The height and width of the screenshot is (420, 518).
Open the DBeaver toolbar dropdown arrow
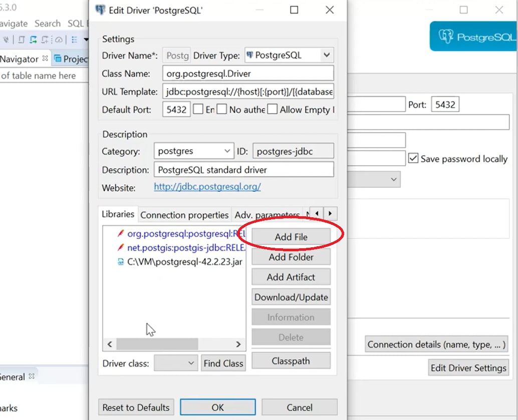point(86,40)
